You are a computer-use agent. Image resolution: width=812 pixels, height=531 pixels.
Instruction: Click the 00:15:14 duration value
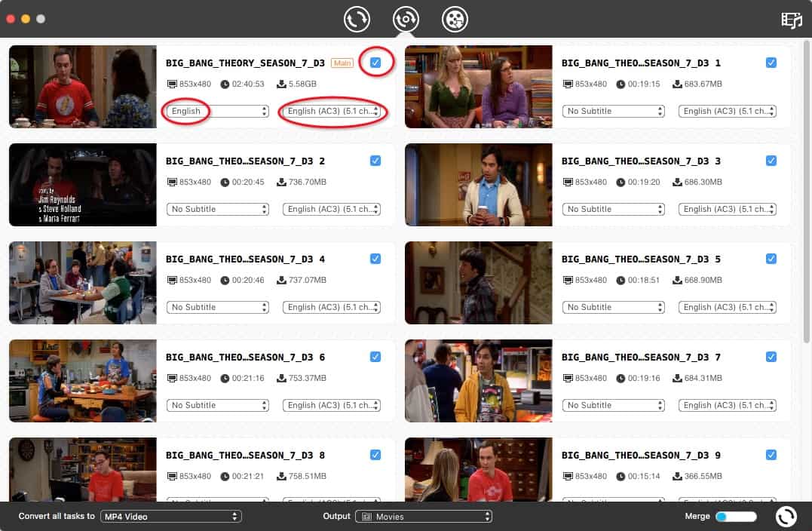[x=644, y=476]
